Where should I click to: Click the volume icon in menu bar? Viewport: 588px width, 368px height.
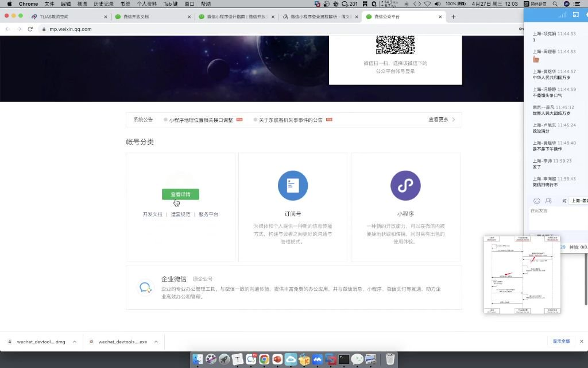[437, 4]
